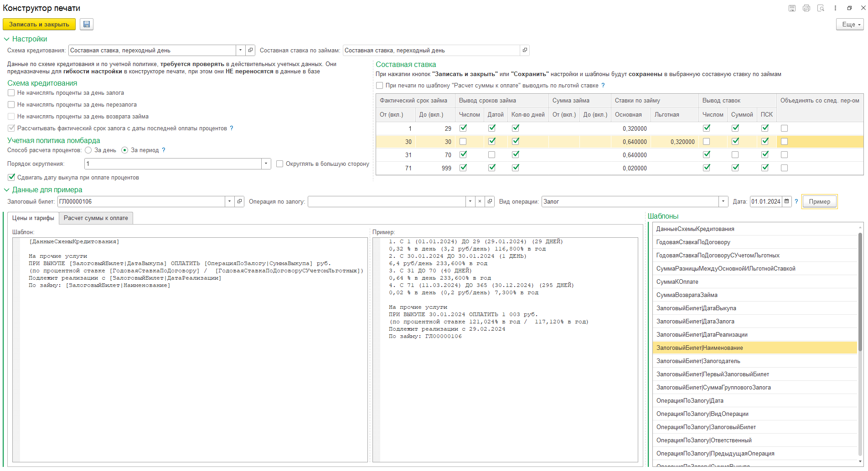Screen dimensions: 868x471
Task: Enable Округлять в большую сторону
Action: click(280, 164)
